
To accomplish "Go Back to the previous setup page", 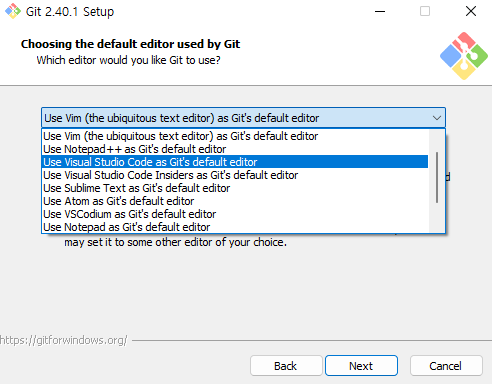I will tap(286, 366).
